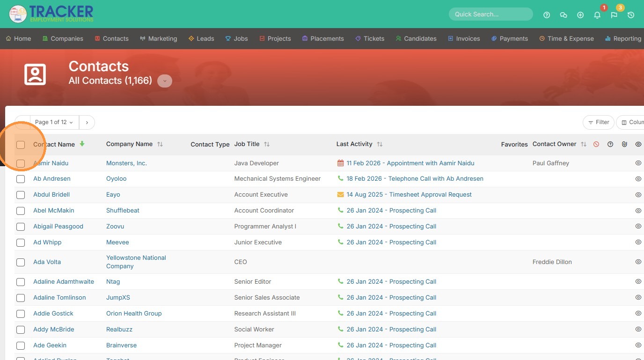The image size is (644, 360).
Task: Click the phone icon in Abel McMakin's row
Action: coord(341,210)
